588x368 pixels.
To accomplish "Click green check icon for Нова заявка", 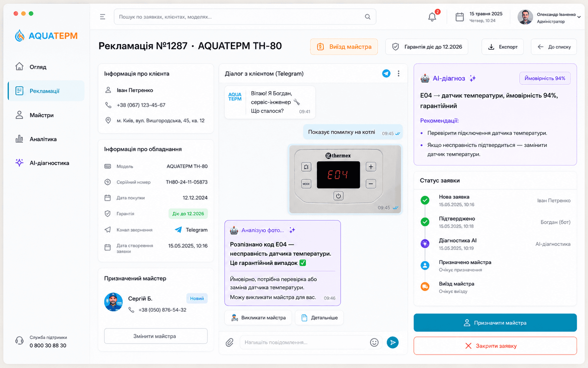I will coord(425,200).
